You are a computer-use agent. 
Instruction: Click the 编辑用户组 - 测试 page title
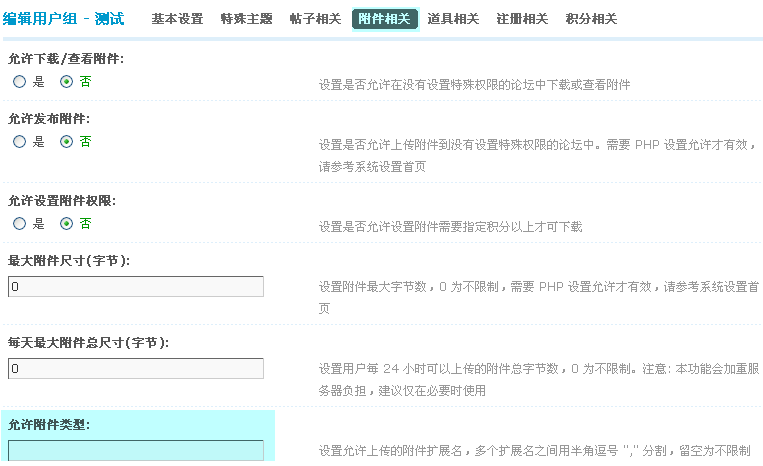tap(63, 19)
